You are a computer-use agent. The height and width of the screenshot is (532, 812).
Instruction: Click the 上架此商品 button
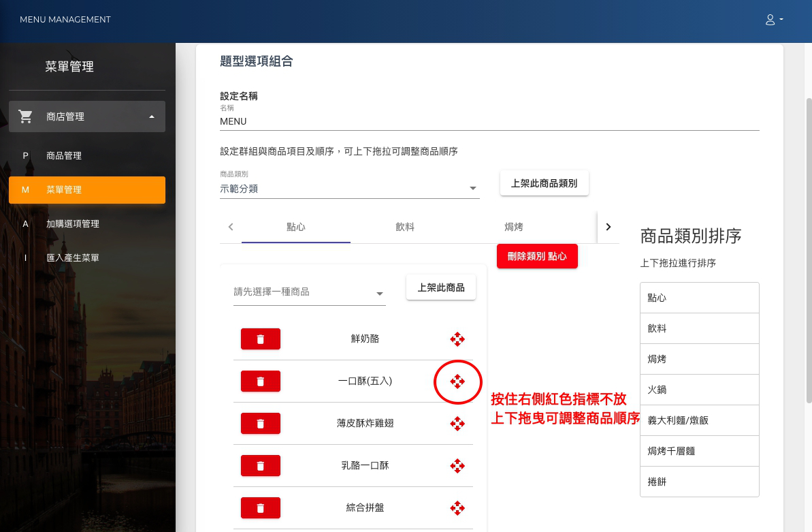[441, 287]
